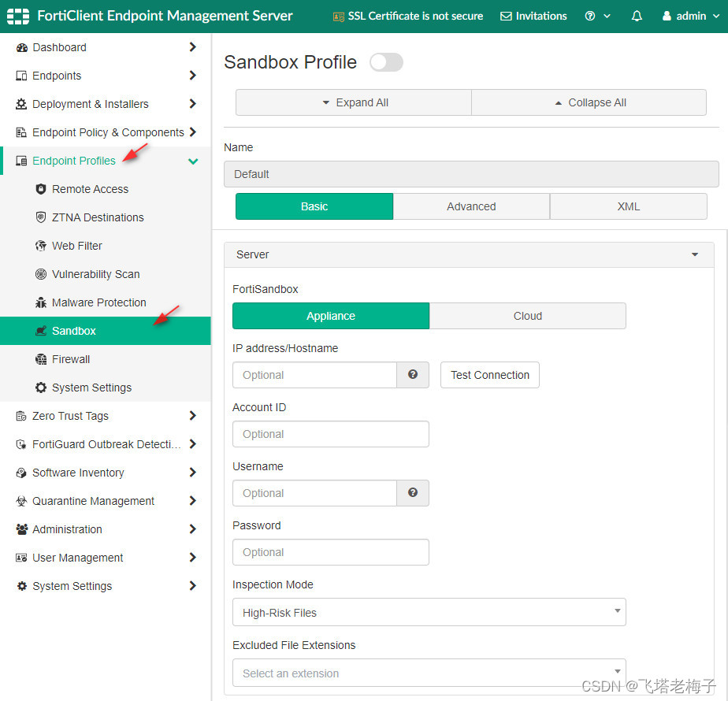This screenshot has height=701, width=728.
Task: Click the Test Connection button
Action: (490, 375)
